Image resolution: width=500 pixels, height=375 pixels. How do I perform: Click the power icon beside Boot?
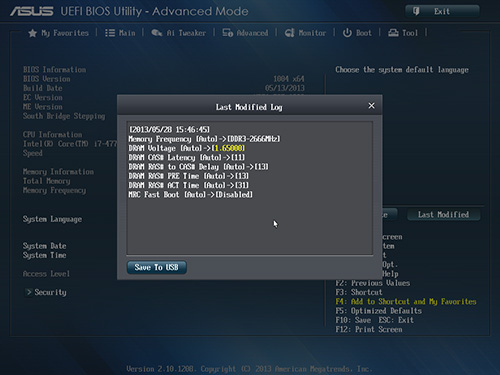click(347, 33)
